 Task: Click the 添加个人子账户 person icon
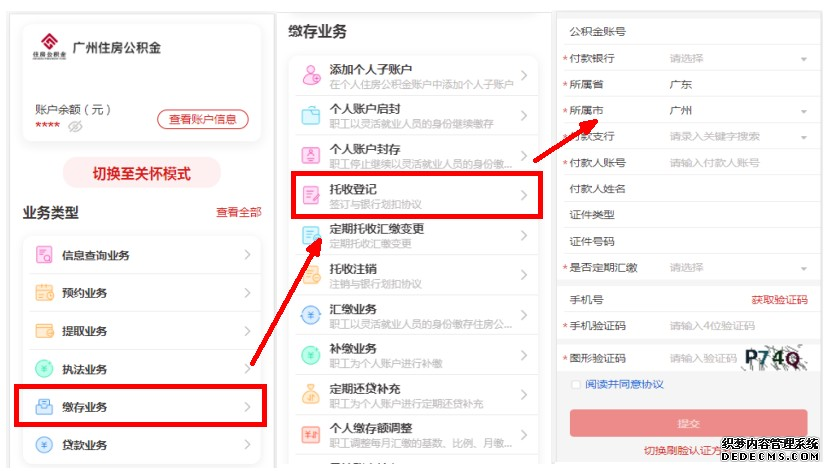click(x=311, y=75)
